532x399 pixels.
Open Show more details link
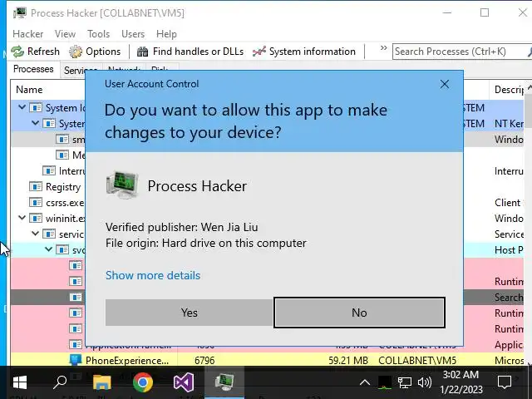[x=153, y=275]
